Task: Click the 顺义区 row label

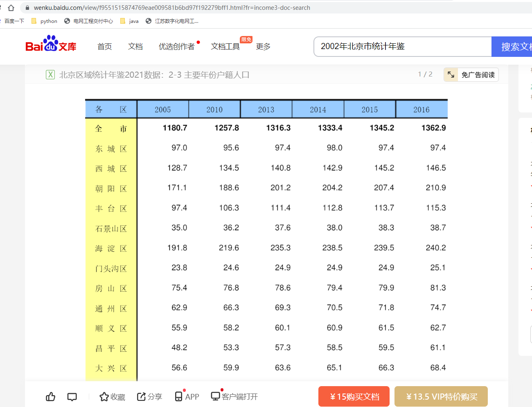Action: (111, 328)
